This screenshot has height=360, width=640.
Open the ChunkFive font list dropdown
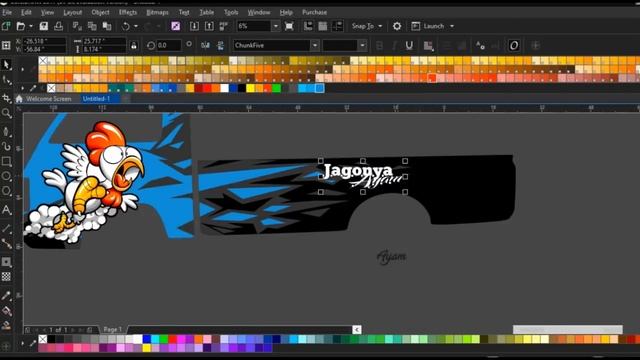coord(315,45)
